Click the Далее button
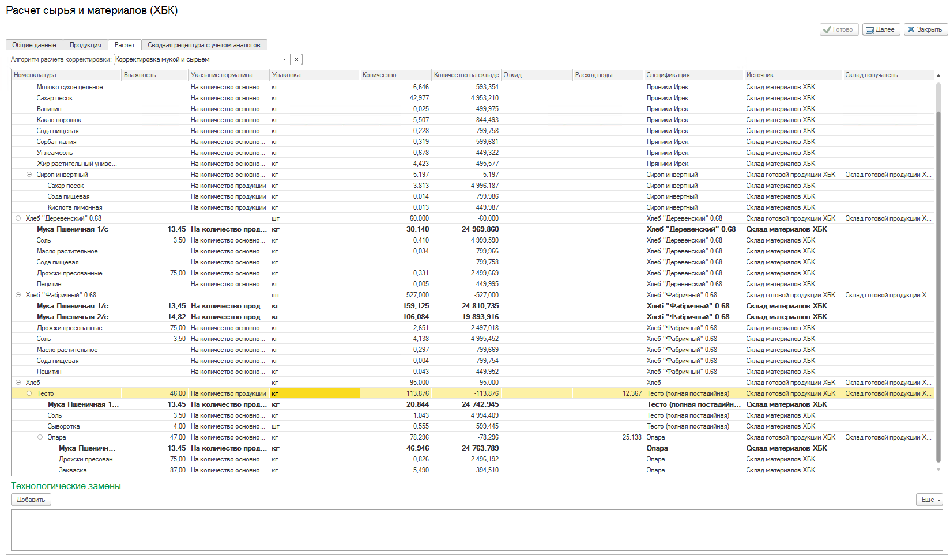The height and width of the screenshot is (560, 950). pyautogui.click(x=881, y=29)
